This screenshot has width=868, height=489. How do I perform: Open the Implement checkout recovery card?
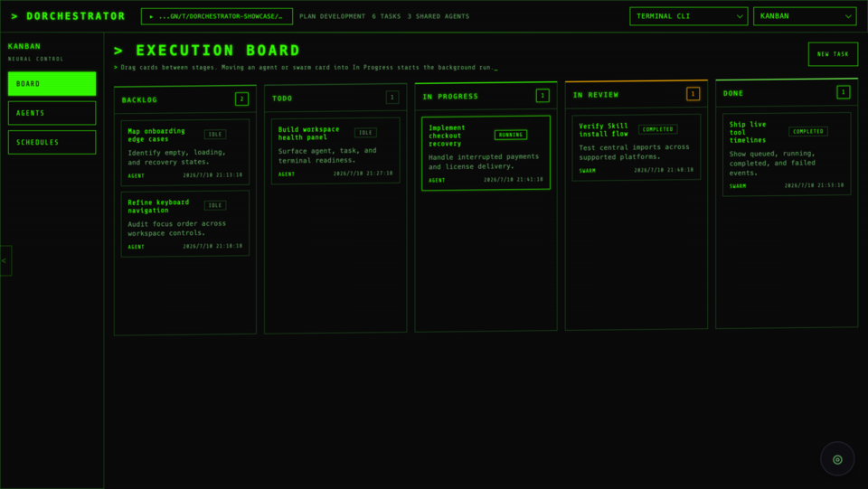(x=486, y=154)
